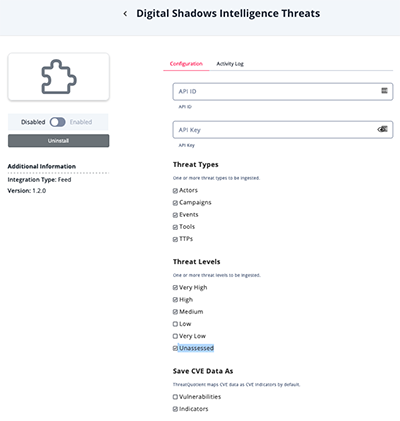Switch to the Configuration tab
Viewport: 400px width, 421px height.
186,64
